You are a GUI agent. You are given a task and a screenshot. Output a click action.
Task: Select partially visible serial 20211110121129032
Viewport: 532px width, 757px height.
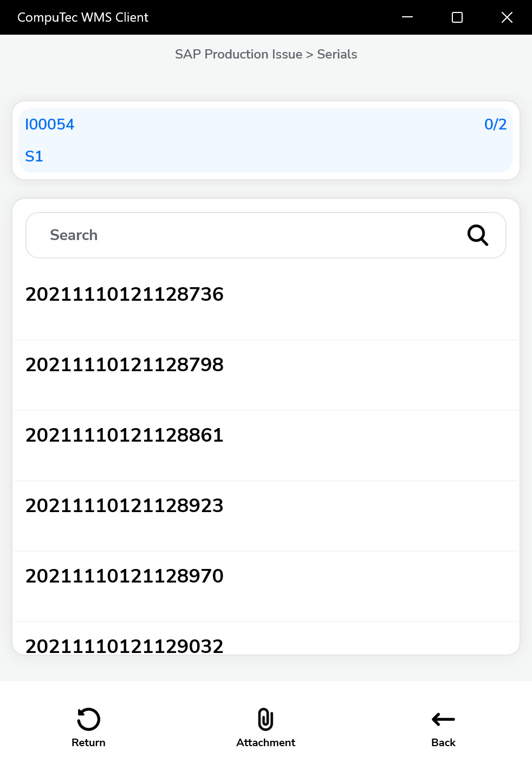click(x=125, y=645)
